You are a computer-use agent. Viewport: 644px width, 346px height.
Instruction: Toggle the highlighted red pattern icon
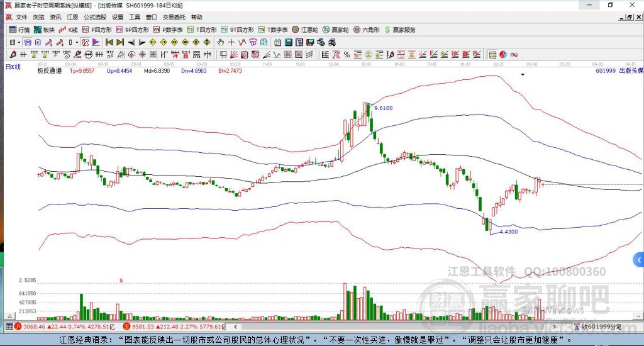(85, 42)
